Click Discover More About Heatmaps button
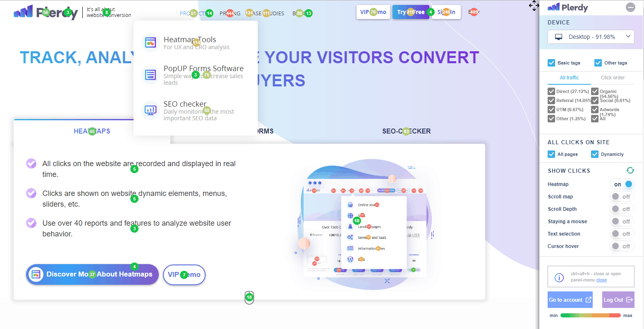The width and height of the screenshot is (644, 329). point(92,274)
